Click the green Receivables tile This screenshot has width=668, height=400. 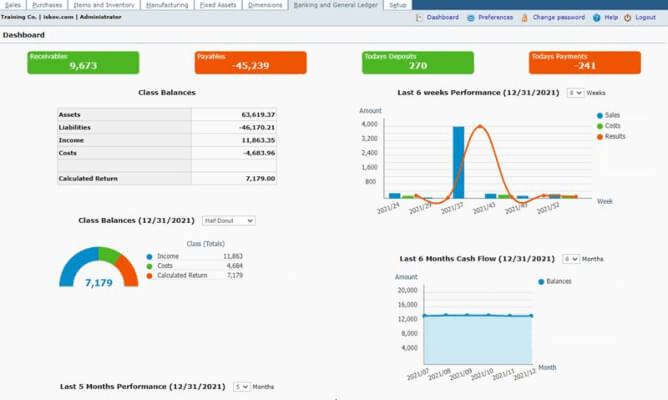tap(83, 63)
